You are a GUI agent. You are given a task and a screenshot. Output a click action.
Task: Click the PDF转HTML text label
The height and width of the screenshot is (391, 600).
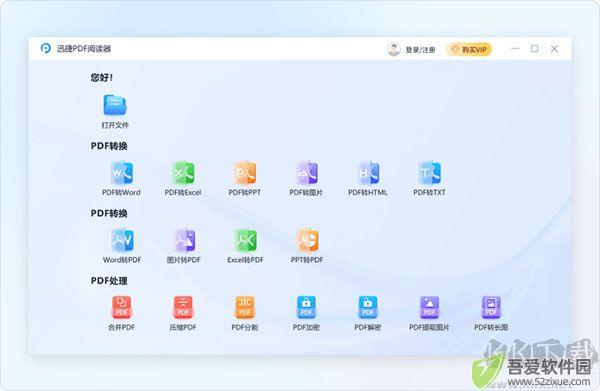(368, 192)
